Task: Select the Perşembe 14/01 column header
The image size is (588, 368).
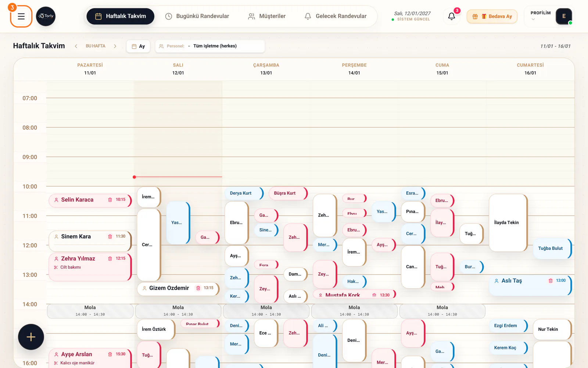Action: (354, 69)
